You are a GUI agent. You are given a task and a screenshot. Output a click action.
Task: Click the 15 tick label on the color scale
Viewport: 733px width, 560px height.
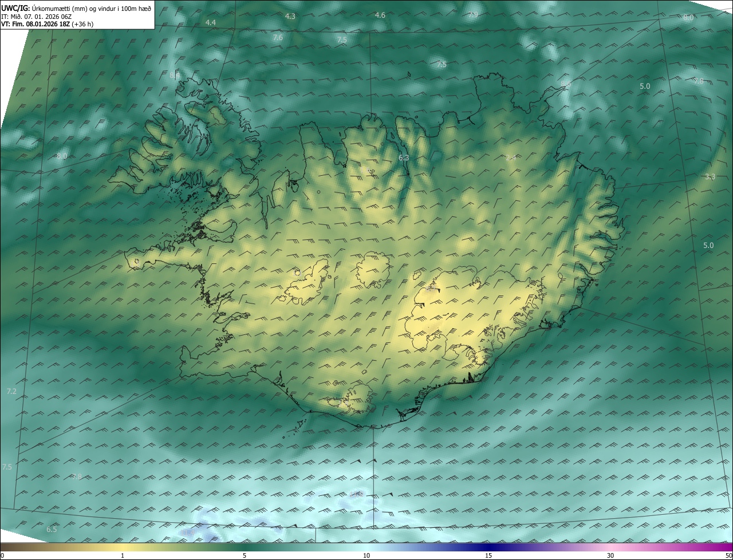(x=488, y=555)
